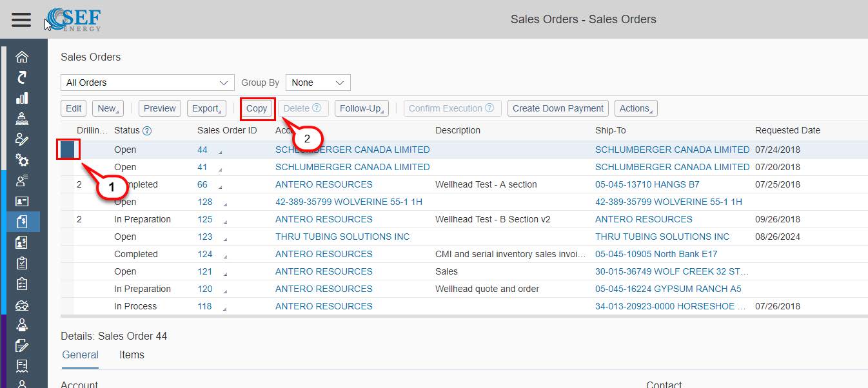Sort by the Requested Date column header
Image resolution: width=868 pixels, height=388 pixels.
point(787,130)
